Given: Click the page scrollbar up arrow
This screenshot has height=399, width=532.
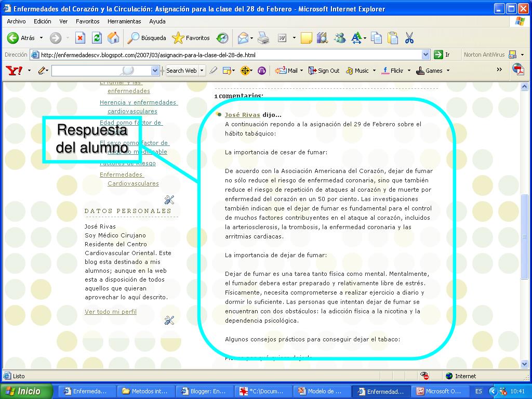Looking at the screenshot, I should [525, 87].
